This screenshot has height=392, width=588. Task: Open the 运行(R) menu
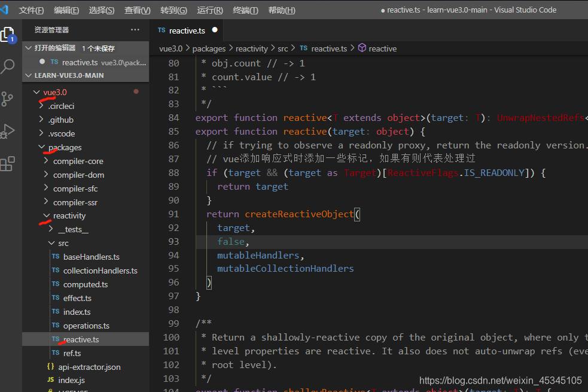pos(210,10)
